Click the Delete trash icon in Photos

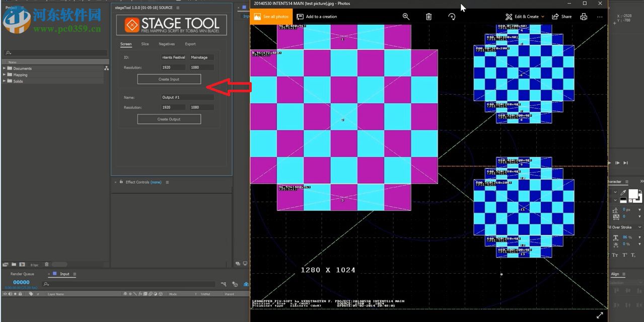pos(428,17)
